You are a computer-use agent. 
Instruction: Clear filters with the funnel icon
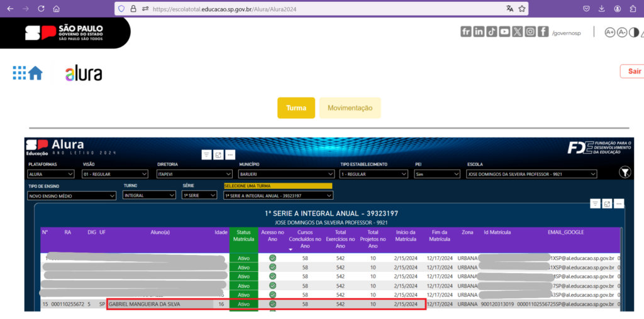coord(625,172)
